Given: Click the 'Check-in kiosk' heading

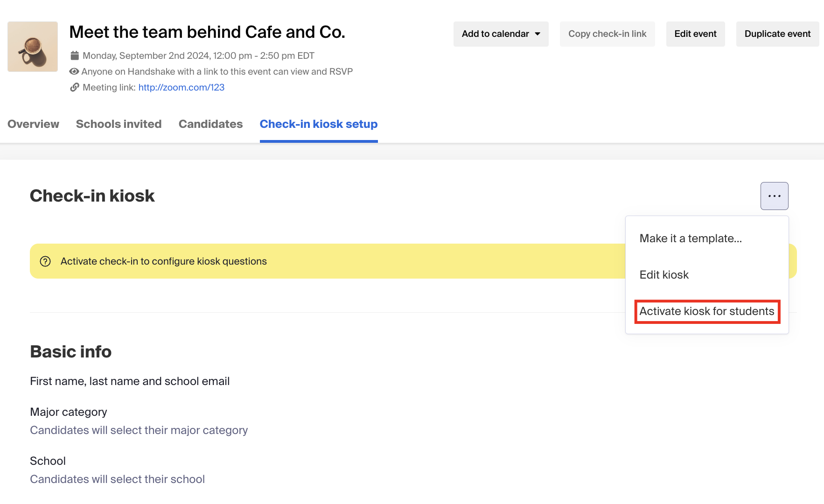Looking at the screenshot, I should (x=92, y=196).
